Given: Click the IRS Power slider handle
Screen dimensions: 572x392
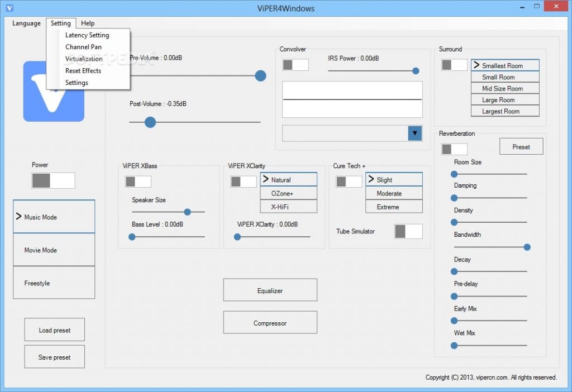Looking at the screenshot, I should 416,71.
